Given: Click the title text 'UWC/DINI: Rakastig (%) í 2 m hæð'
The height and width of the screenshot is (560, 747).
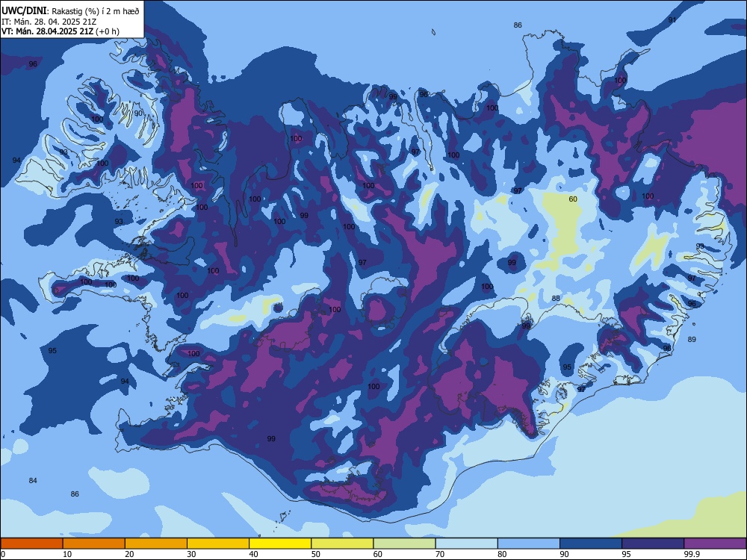Looking at the screenshot, I should point(70,11).
